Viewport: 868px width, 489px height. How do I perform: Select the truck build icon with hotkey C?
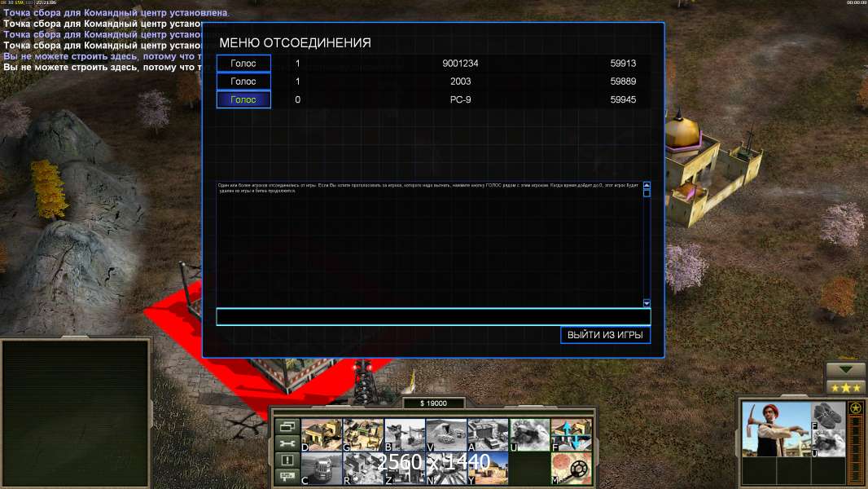click(322, 469)
